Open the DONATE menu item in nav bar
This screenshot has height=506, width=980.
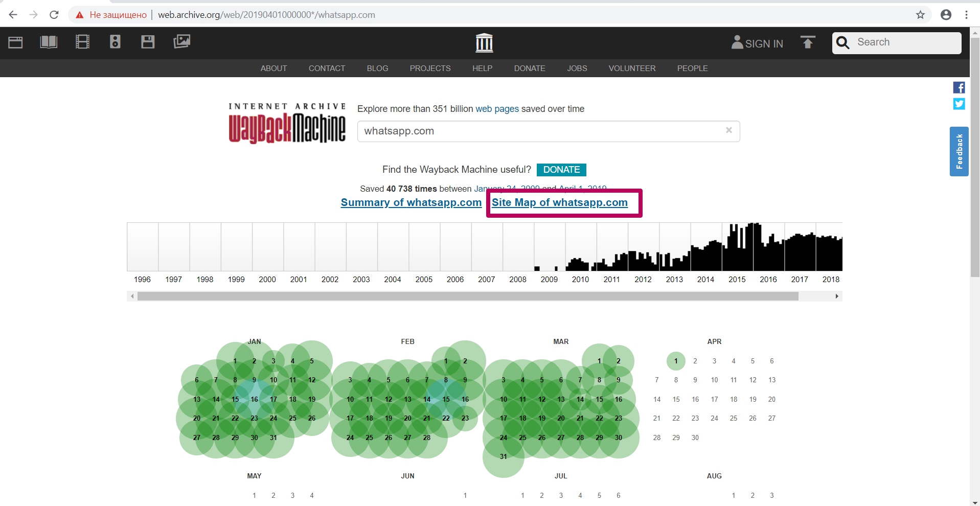[x=530, y=68]
